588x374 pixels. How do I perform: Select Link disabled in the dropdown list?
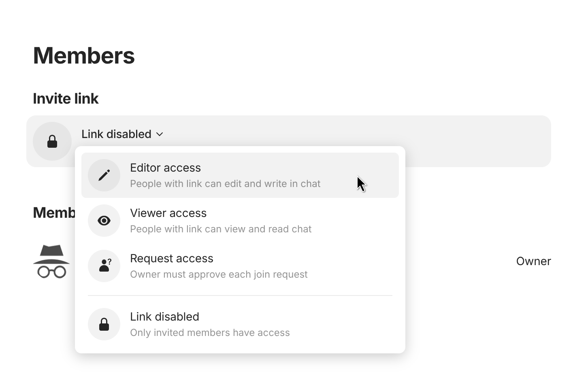tap(164, 317)
